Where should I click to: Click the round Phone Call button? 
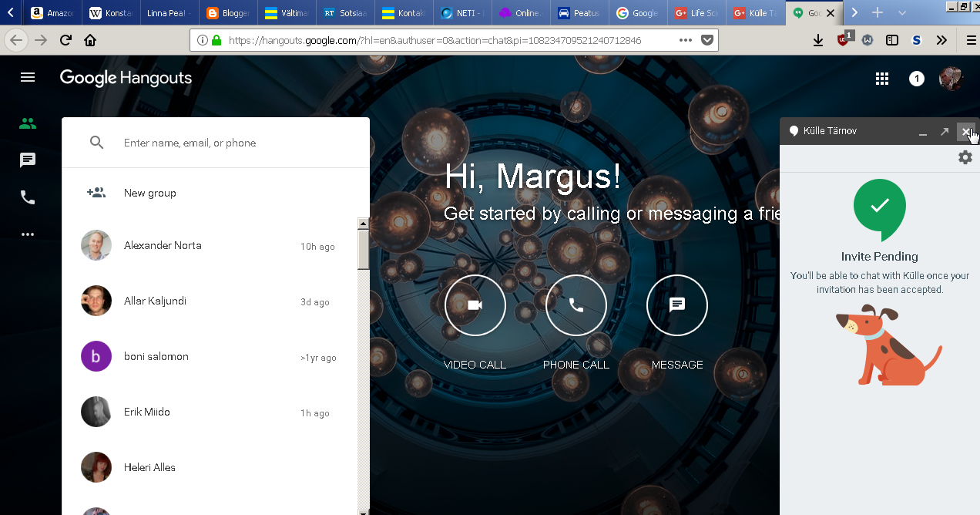[x=576, y=305]
